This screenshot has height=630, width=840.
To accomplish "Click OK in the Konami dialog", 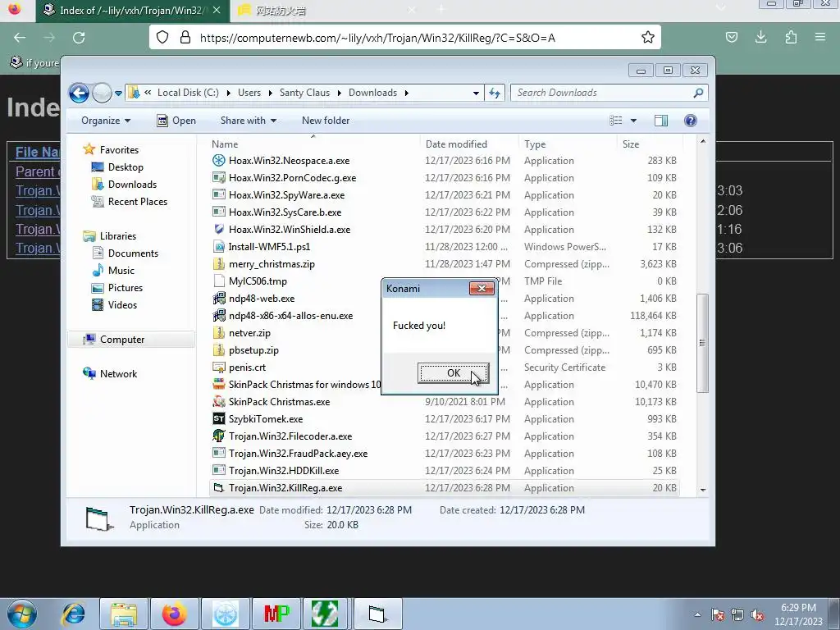I will click(453, 373).
